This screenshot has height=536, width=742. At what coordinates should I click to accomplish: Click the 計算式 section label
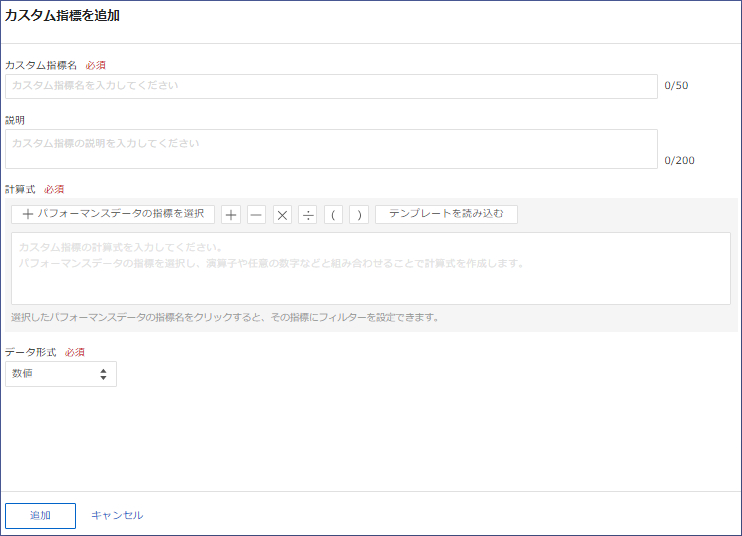[x=20, y=189]
